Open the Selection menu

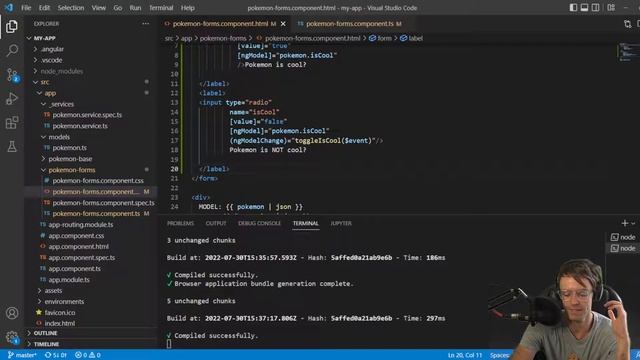point(71,8)
